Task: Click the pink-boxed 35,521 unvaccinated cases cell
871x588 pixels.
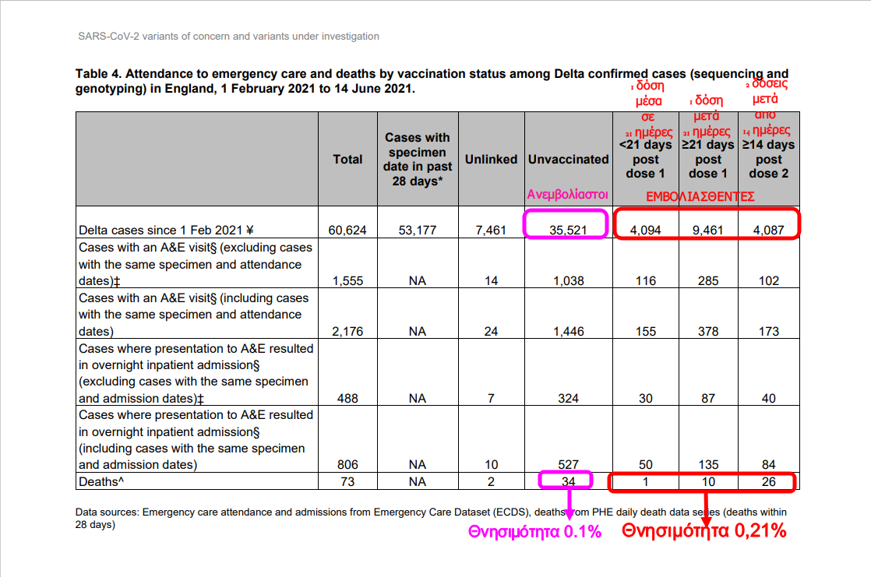Action: coord(568,230)
